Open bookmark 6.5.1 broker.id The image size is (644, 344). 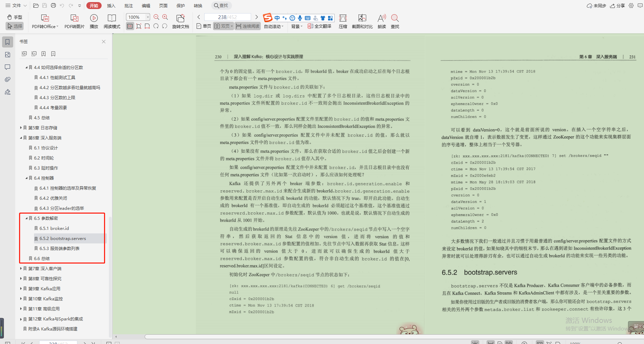[x=54, y=228]
